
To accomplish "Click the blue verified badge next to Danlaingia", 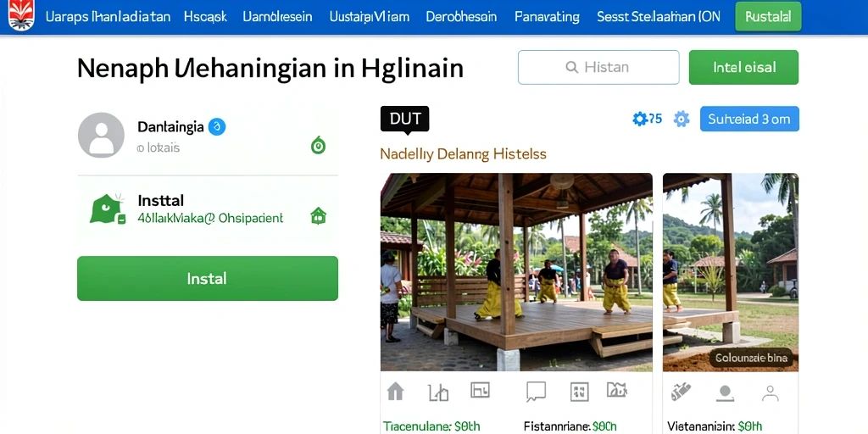I will (216, 127).
